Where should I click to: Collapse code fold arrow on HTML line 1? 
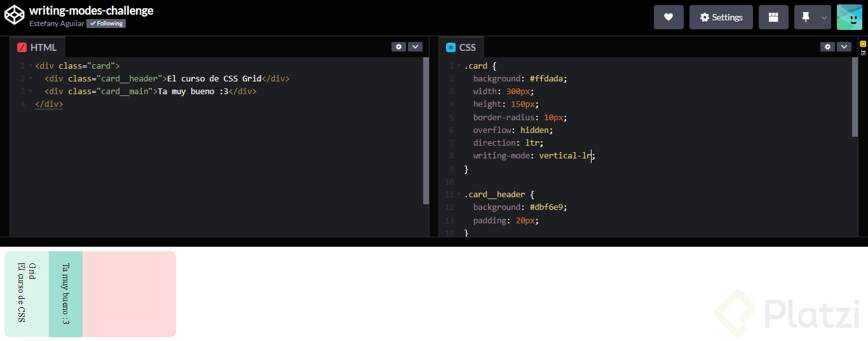point(31,66)
